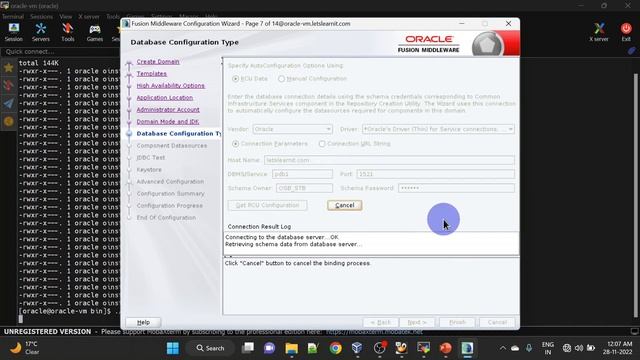The width and height of the screenshot is (640, 360).
Task: Select the Component Datasources step
Action: click(x=172, y=146)
